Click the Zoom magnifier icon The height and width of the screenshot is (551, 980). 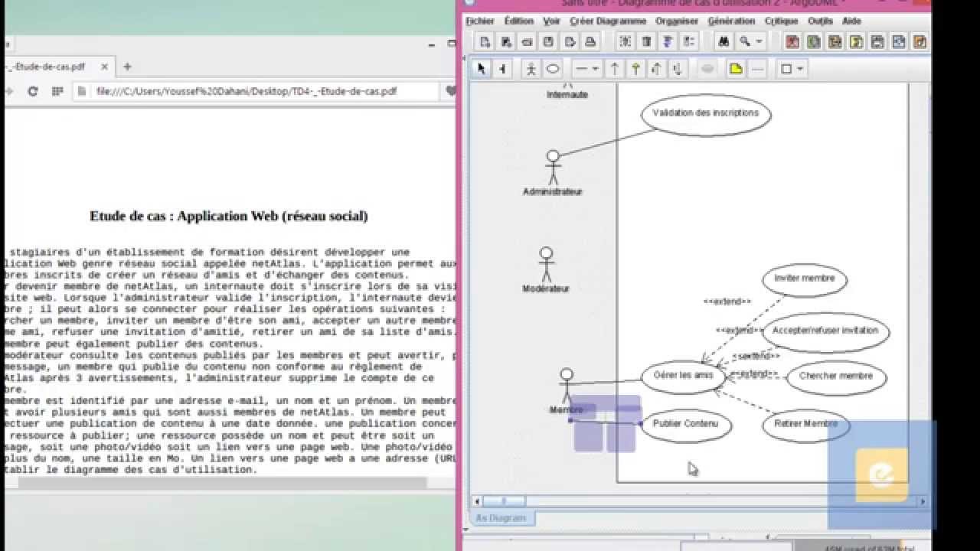(744, 41)
